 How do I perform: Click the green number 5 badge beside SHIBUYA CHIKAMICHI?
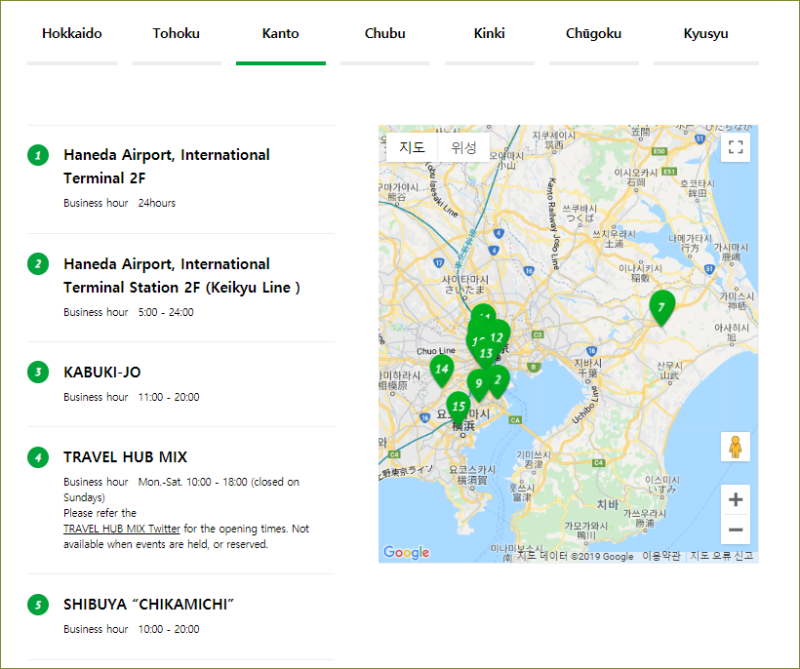38,605
